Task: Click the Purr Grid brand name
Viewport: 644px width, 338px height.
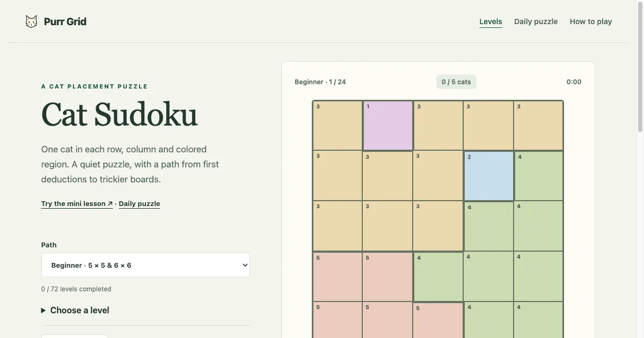Action: [x=65, y=21]
